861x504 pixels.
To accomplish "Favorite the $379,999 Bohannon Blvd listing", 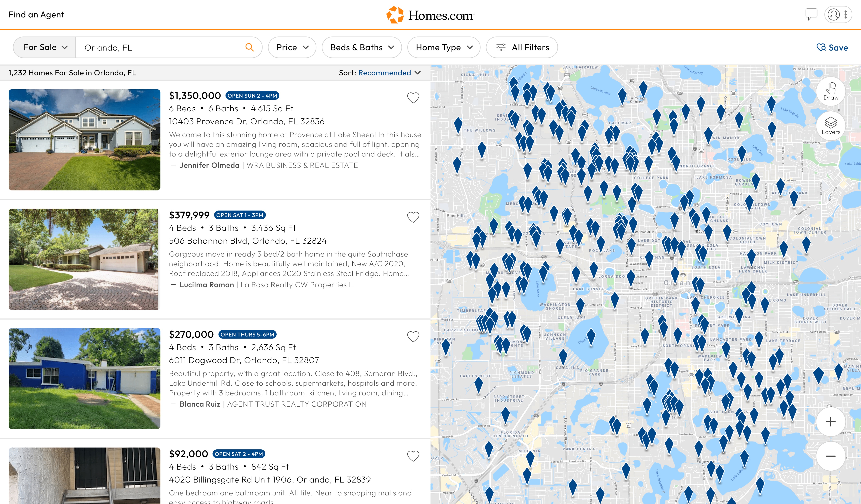I will pyautogui.click(x=413, y=217).
